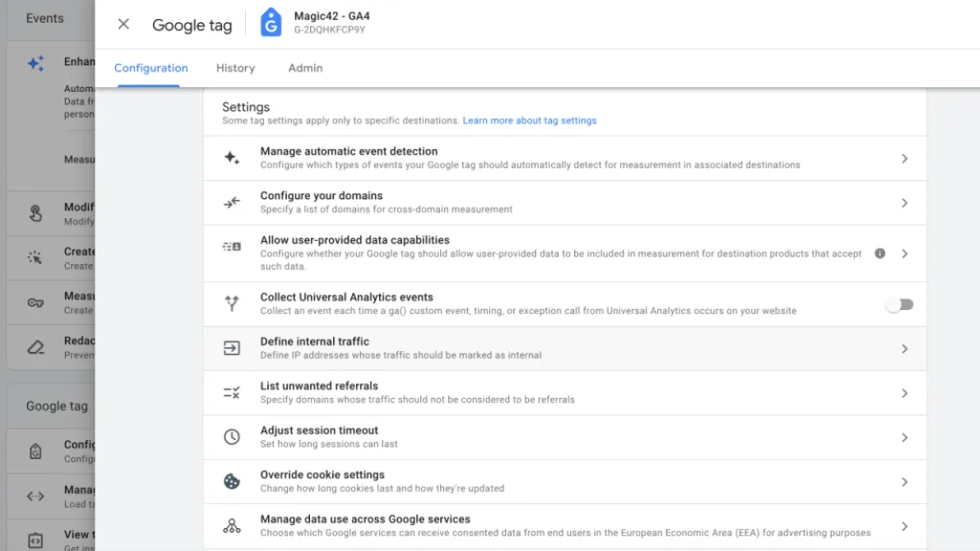Click the fork icon for Universal Analytics events
980x551 pixels.
tap(232, 303)
